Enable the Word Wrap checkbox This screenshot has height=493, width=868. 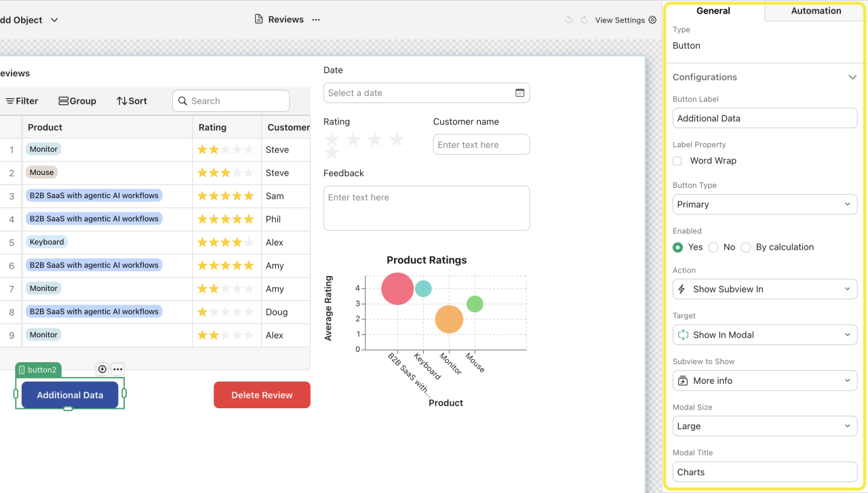[x=677, y=161]
